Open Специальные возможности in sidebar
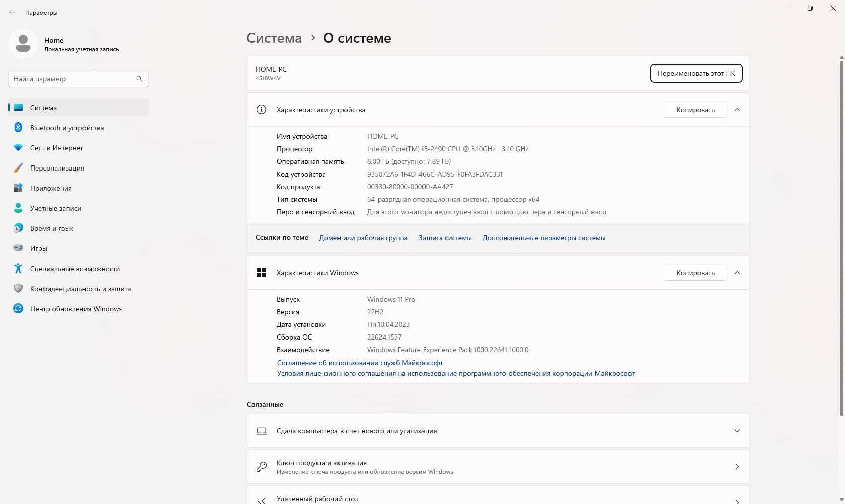845x504 pixels. click(78, 269)
